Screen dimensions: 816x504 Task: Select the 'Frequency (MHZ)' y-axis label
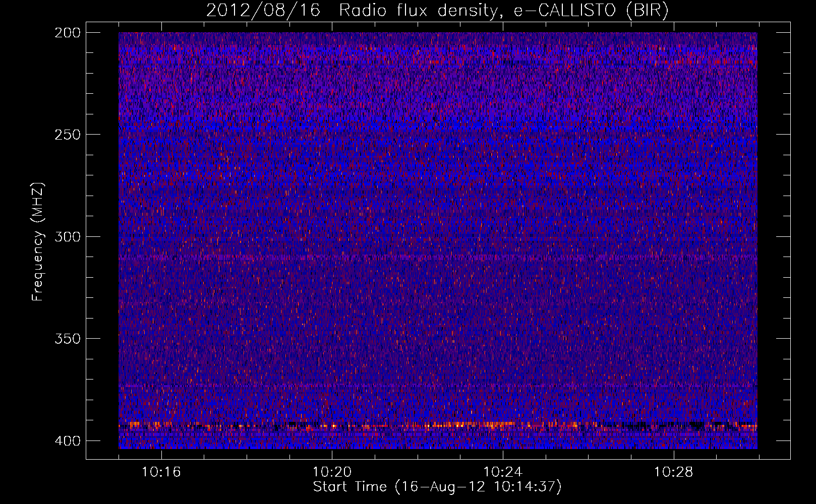38,242
